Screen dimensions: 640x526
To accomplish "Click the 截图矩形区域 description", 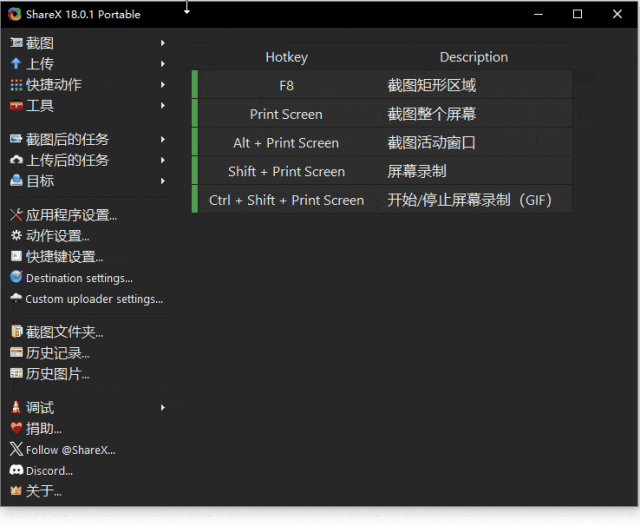I will click(x=431, y=85).
